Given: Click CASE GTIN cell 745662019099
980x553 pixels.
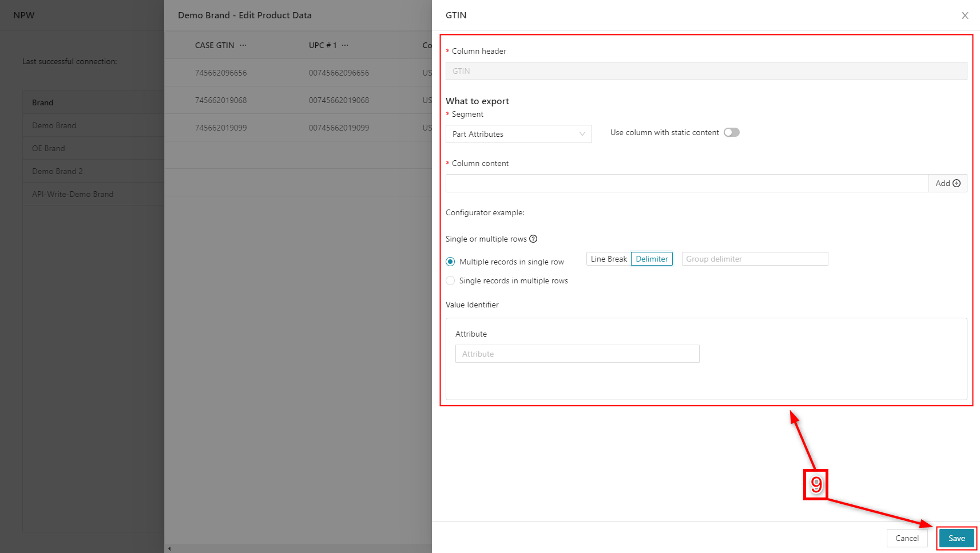Looking at the screenshot, I should pyautogui.click(x=221, y=128).
